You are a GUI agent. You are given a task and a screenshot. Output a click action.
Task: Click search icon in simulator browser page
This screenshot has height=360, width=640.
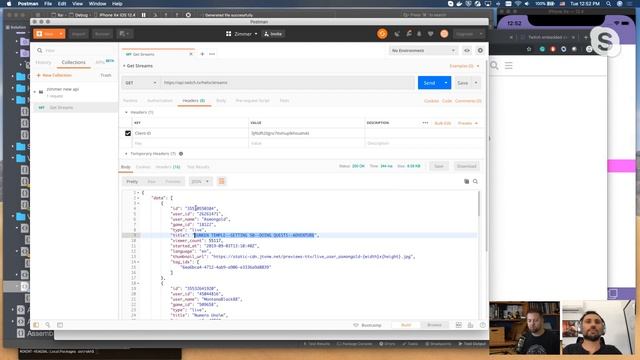coord(494,65)
